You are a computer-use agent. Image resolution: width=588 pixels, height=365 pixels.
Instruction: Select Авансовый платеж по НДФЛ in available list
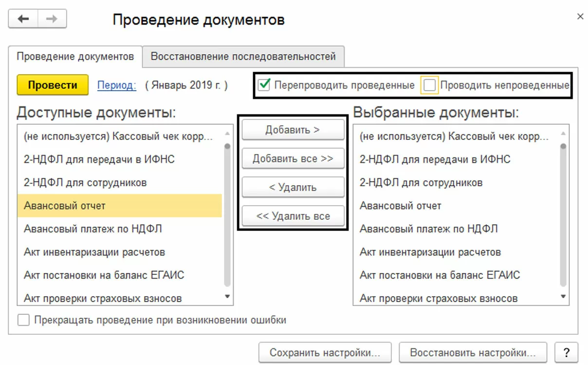click(120, 229)
